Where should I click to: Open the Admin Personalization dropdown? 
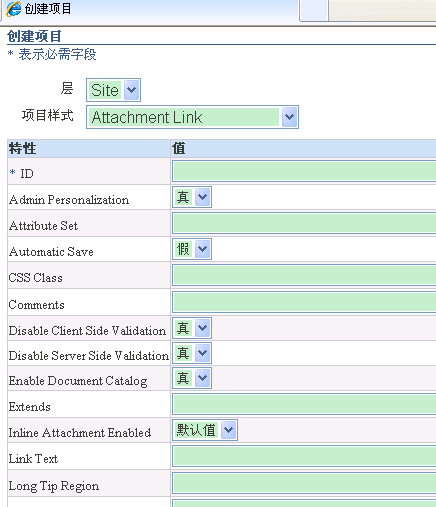pyautogui.click(x=192, y=197)
